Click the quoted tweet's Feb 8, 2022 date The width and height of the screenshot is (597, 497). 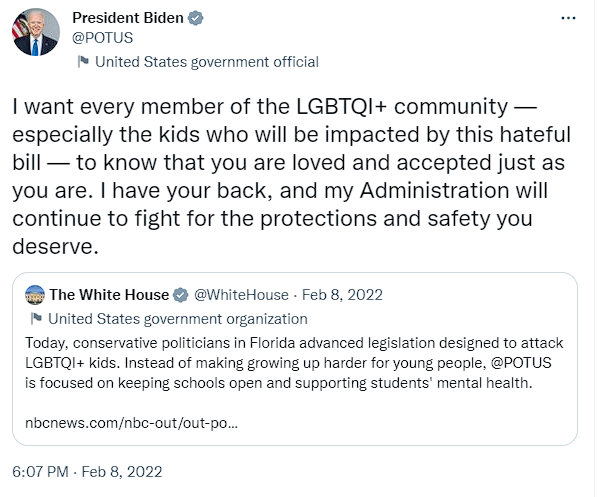click(342, 295)
